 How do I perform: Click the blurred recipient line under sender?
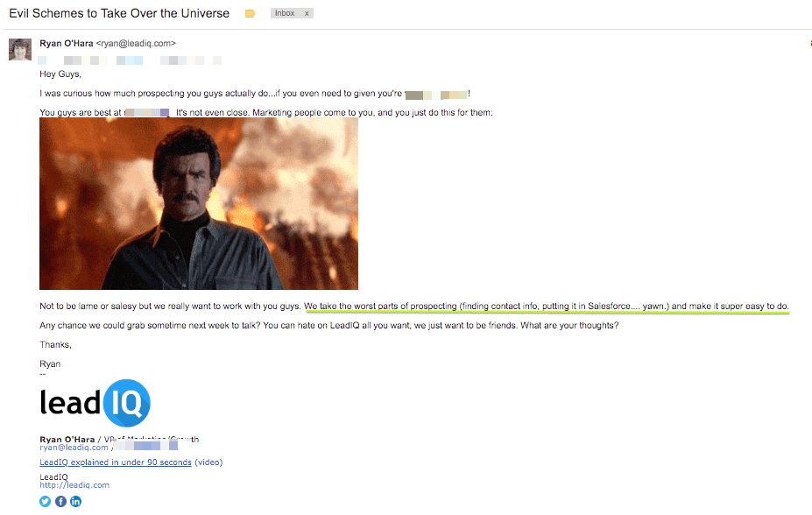coord(130,60)
